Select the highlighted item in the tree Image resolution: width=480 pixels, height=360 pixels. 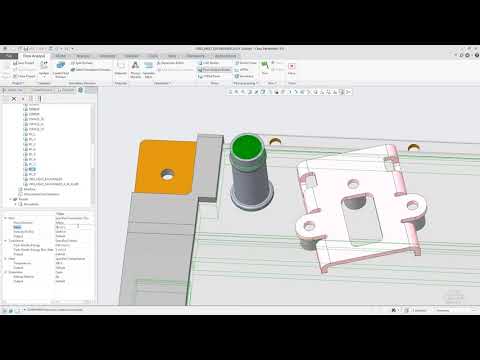[x=32, y=169]
